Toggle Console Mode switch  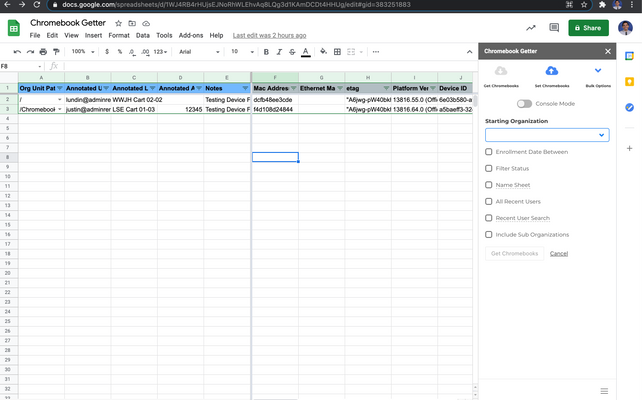click(524, 103)
